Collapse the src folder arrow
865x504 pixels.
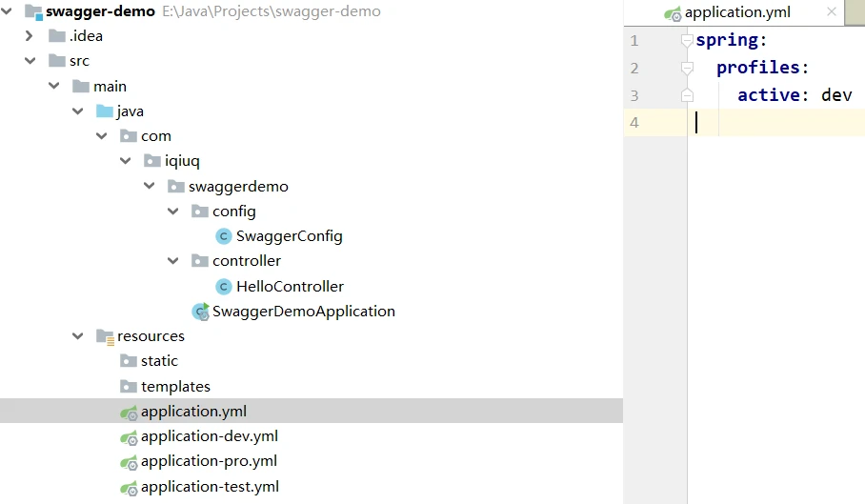pyautogui.click(x=30, y=61)
